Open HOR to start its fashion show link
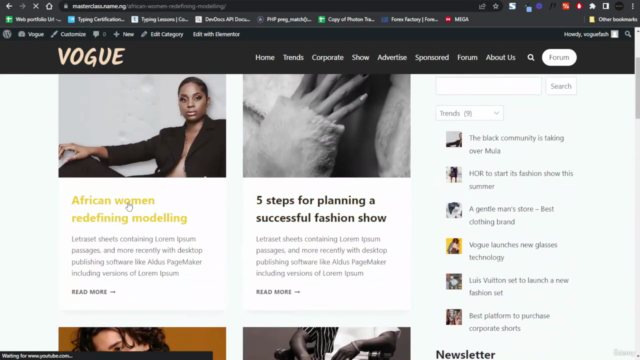The width and height of the screenshot is (640, 360). [x=521, y=180]
